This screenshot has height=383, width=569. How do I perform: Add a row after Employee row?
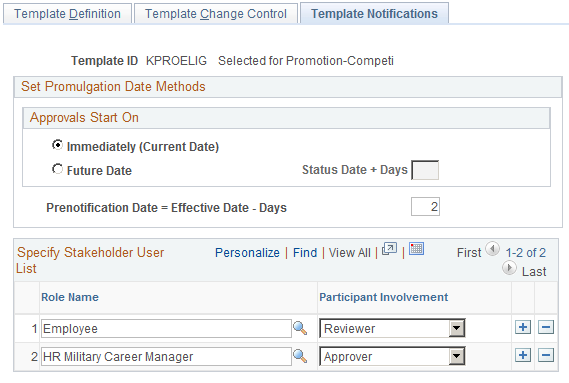pos(523,327)
